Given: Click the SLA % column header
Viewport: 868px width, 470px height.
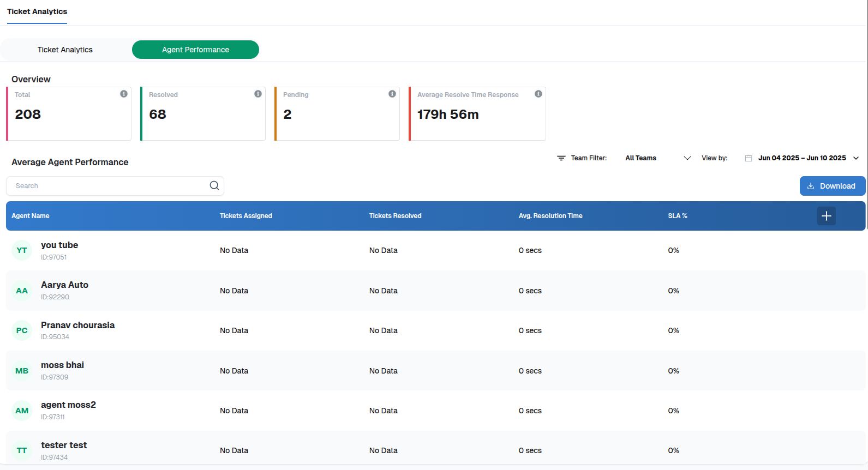Looking at the screenshot, I should point(677,216).
